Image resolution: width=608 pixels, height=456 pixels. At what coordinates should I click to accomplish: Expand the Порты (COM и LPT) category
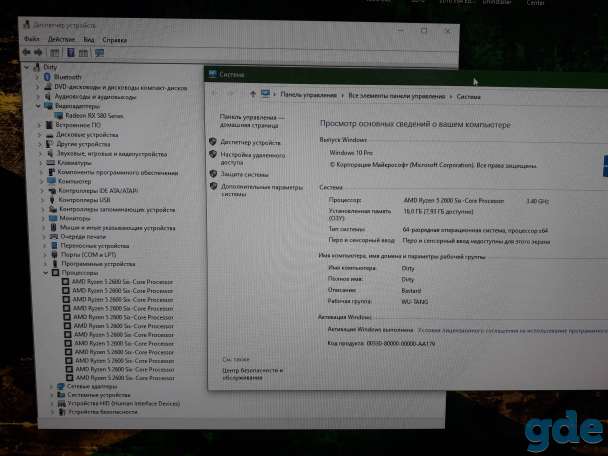click(45, 255)
